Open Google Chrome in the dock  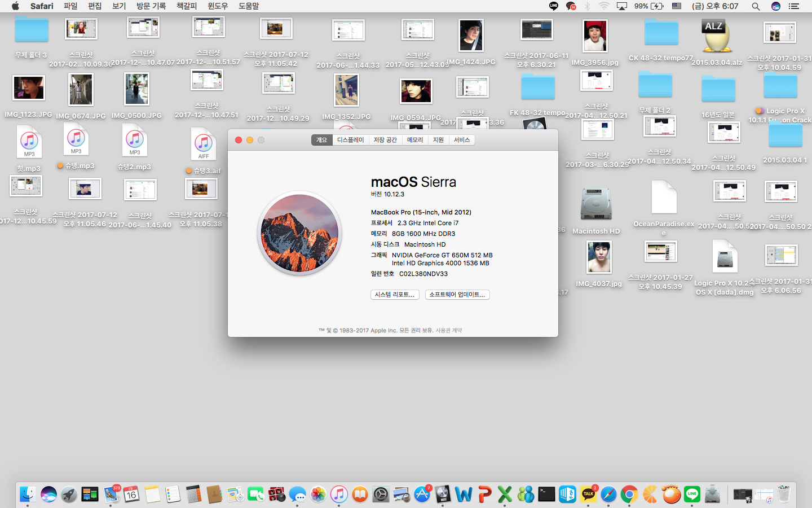[x=629, y=494]
